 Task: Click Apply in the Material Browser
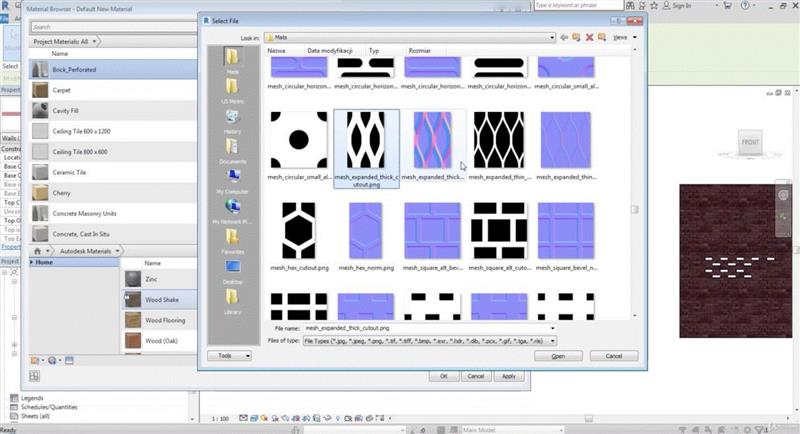click(508, 376)
